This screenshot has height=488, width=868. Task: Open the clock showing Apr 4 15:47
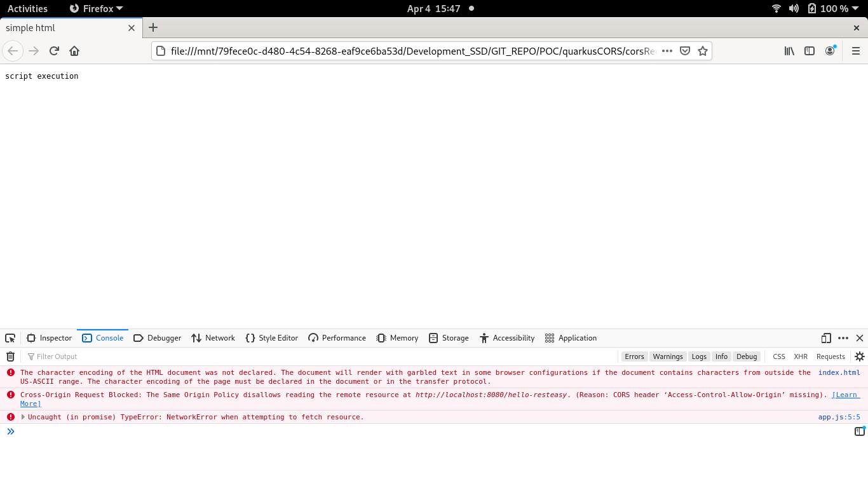pyautogui.click(x=434, y=9)
